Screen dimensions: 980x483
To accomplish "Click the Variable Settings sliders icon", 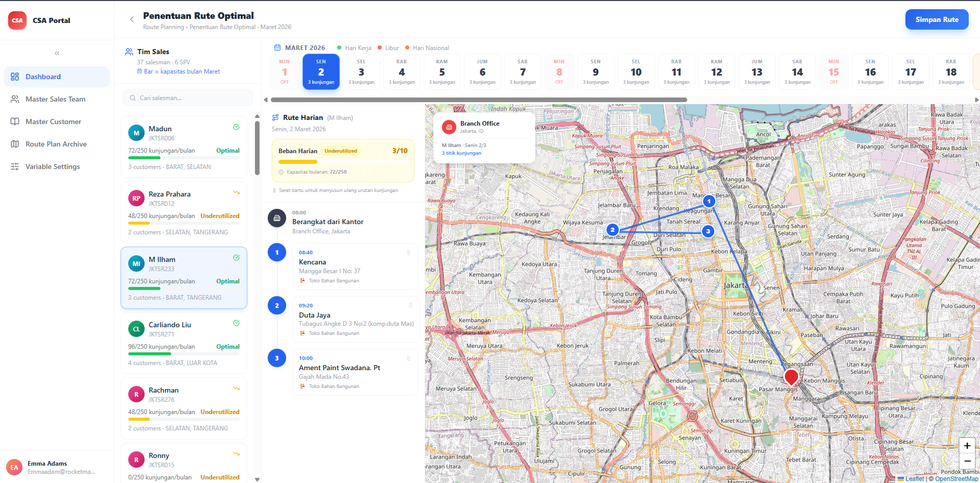I will (x=15, y=166).
